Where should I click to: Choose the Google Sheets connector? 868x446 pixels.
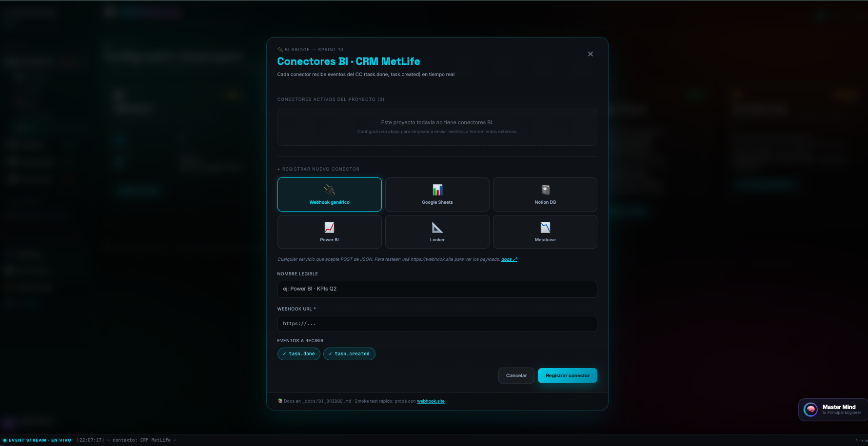[437, 194]
